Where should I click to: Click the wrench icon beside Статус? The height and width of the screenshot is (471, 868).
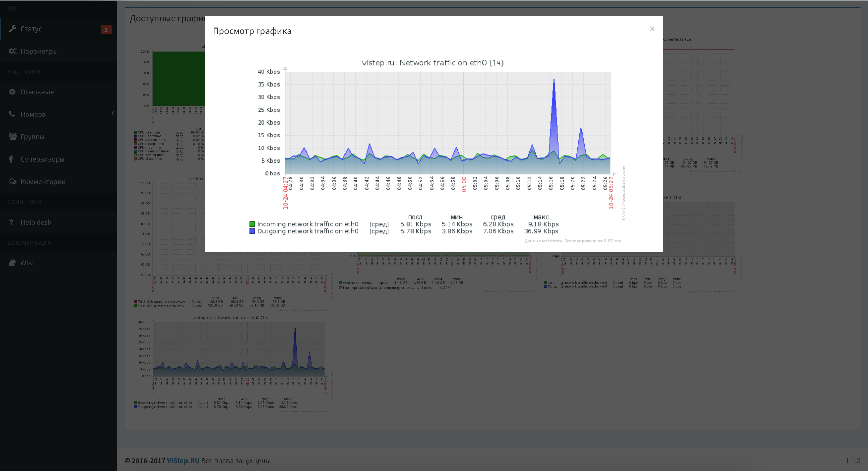[13, 29]
